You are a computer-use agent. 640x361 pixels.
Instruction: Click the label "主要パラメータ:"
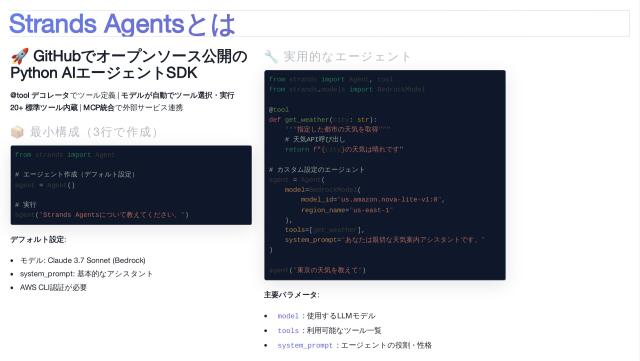point(291,295)
